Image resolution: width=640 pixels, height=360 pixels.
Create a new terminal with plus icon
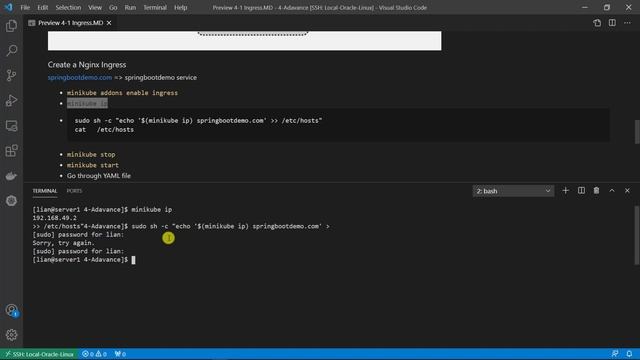click(565, 191)
